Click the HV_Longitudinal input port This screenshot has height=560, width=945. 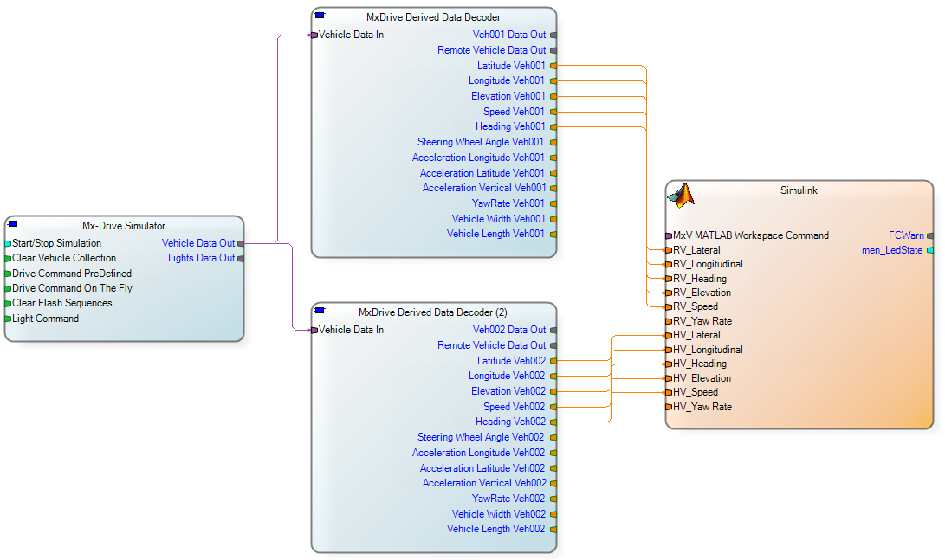(669, 351)
